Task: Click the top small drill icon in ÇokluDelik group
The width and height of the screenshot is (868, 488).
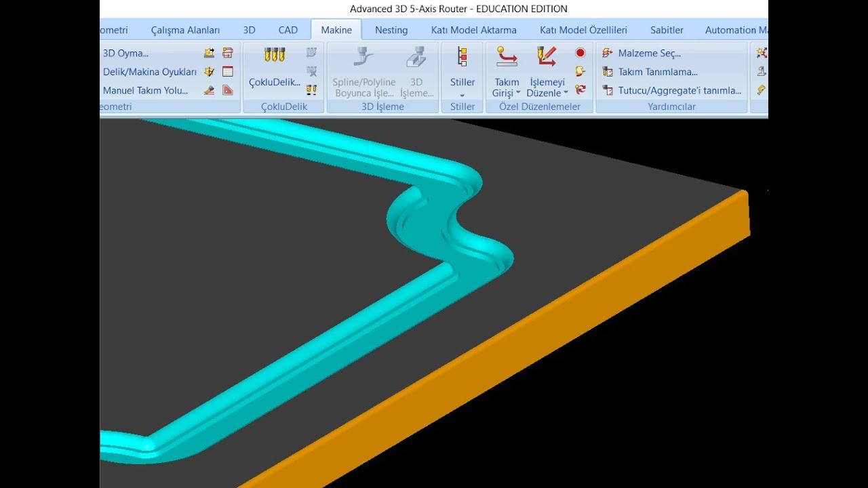Action: tap(312, 52)
